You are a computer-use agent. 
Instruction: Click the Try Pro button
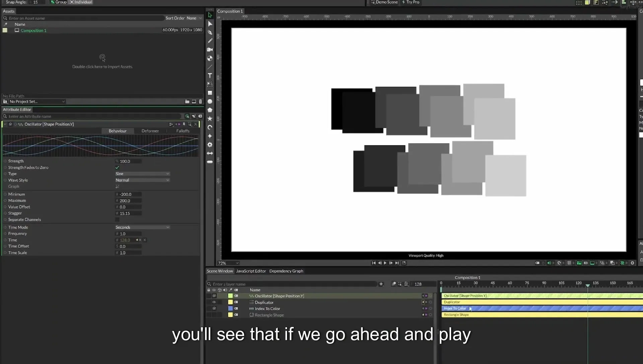point(411,2)
